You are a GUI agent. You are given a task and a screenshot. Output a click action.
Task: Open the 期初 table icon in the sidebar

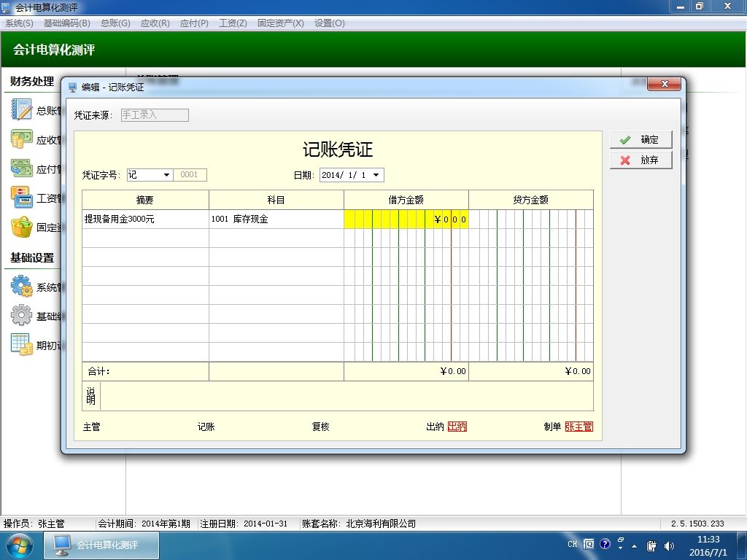tap(21, 345)
